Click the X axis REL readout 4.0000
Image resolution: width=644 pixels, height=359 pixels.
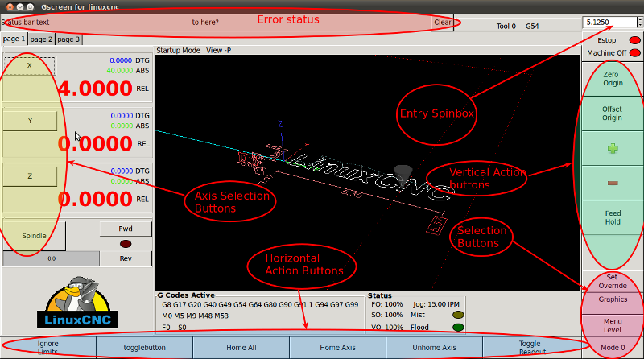click(x=95, y=89)
